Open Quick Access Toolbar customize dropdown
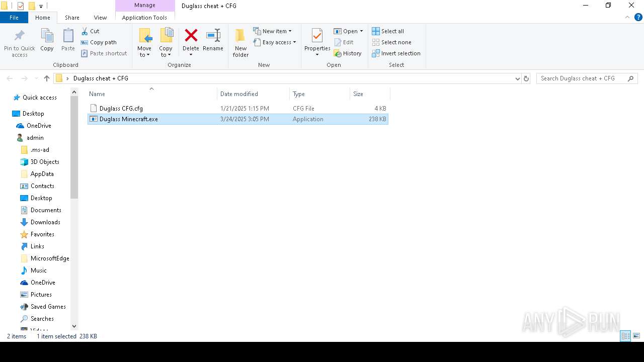This screenshot has width=644, height=362. point(41,6)
